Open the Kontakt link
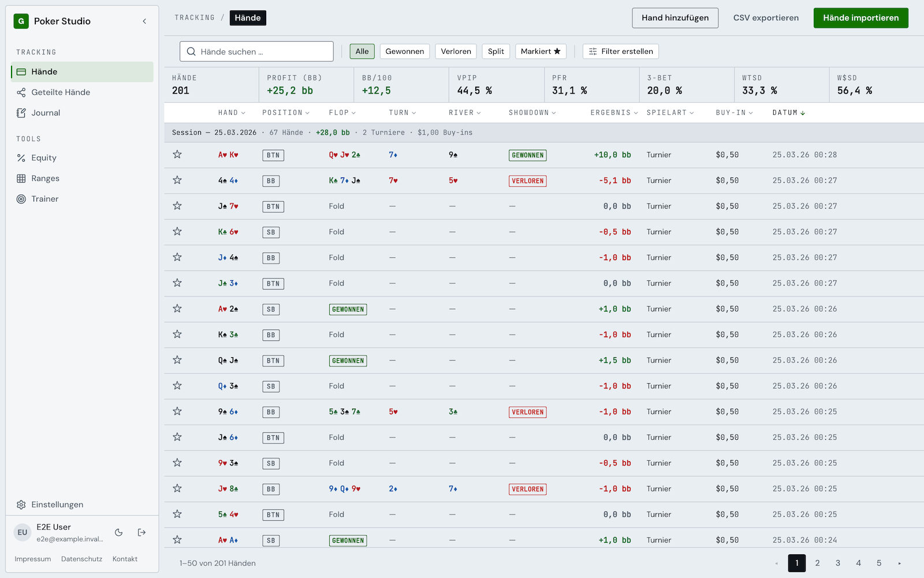Image resolution: width=924 pixels, height=578 pixels. pos(125,559)
